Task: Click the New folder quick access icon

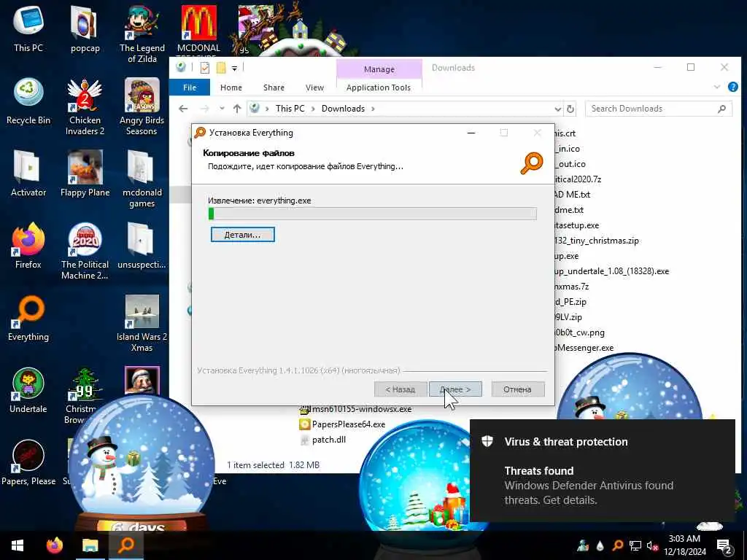Action: coord(220,68)
